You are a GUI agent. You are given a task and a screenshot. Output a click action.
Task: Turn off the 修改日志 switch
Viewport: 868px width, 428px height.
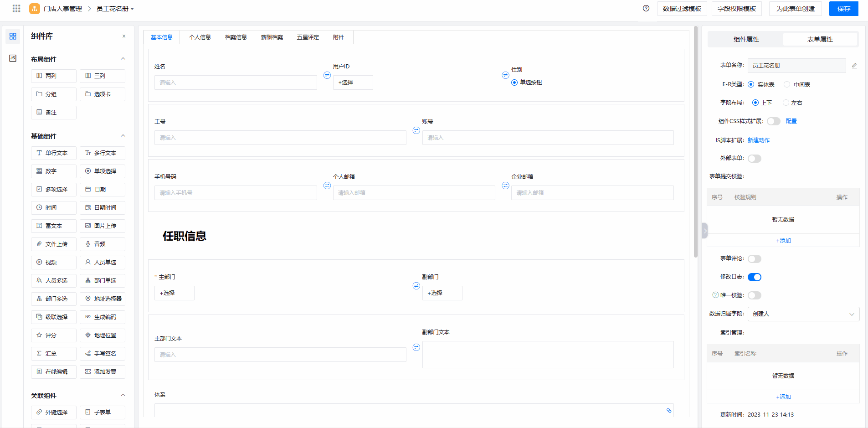coord(754,277)
